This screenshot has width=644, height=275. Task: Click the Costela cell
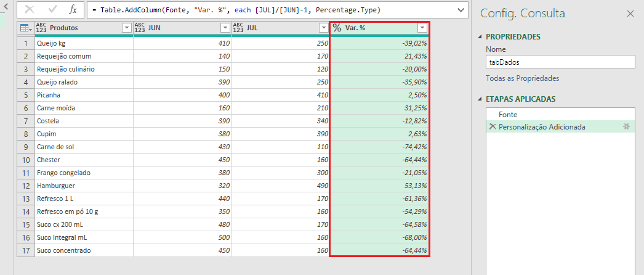pyautogui.click(x=84, y=121)
